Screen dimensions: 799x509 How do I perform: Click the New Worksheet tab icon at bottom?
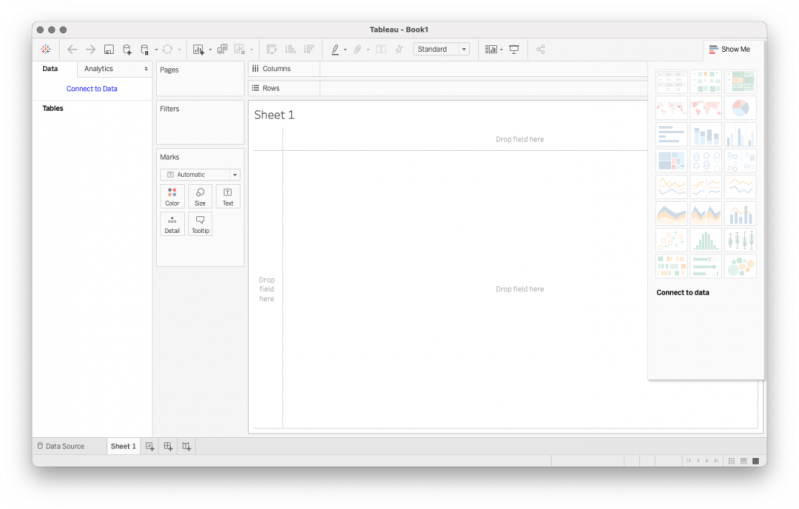(x=150, y=446)
